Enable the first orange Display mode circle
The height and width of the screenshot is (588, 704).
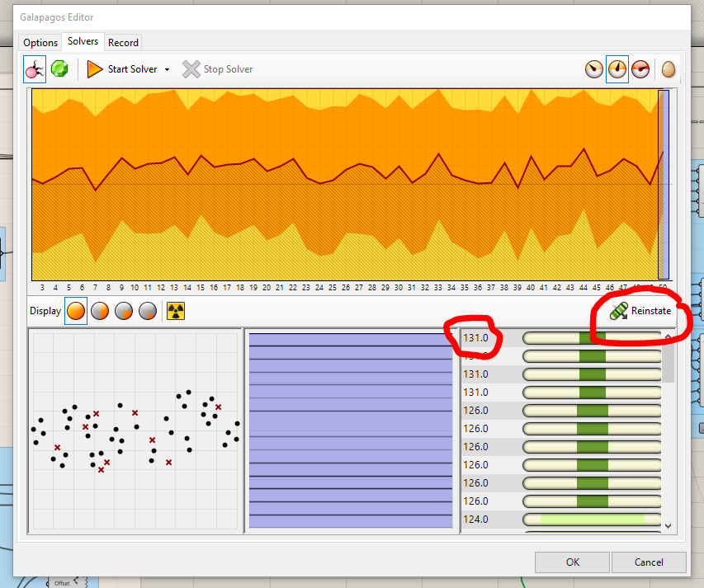tap(76, 311)
